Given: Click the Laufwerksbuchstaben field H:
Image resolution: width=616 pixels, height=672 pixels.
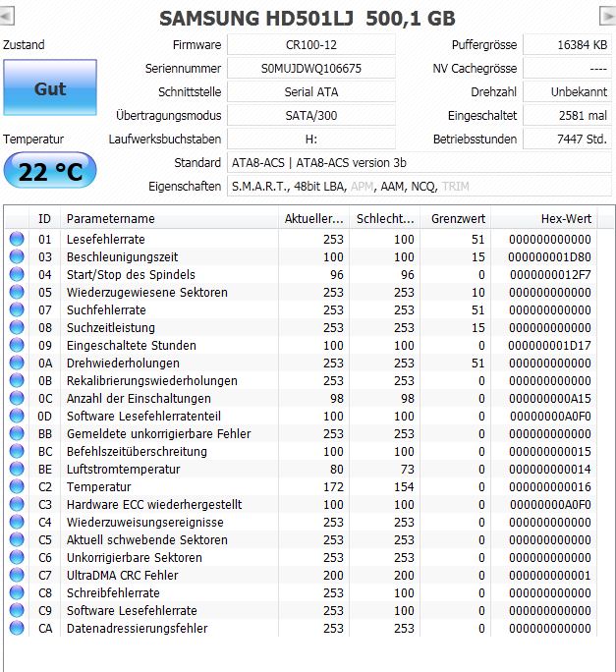Looking at the screenshot, I should [x=311, y=139].
